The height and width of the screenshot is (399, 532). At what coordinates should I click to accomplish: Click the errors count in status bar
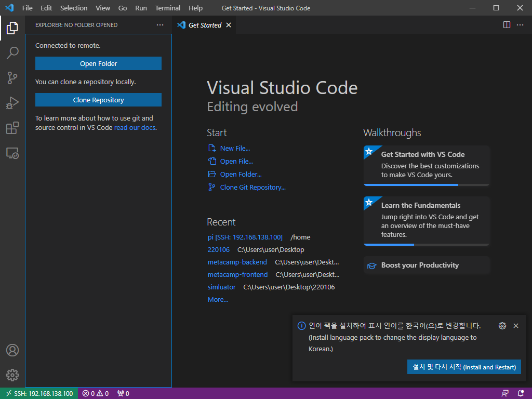[x=88, y=394]
